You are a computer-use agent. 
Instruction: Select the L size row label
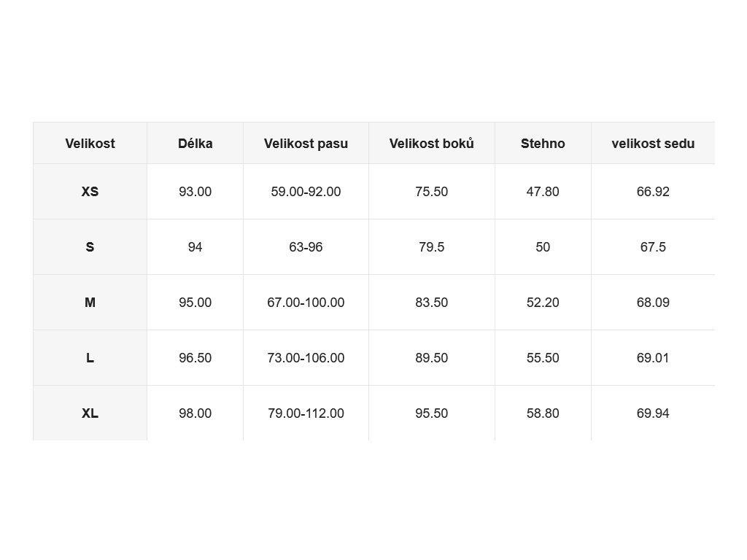90,358
